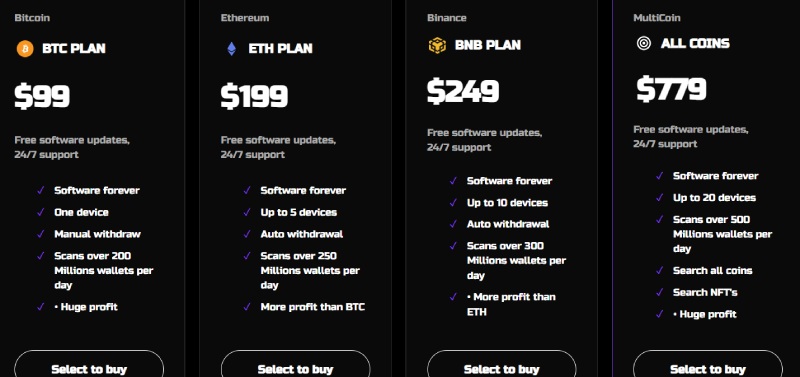Image resolution: width=800 pixels, height=377 pixels.
Task: Click 'Up to 20 devices' feature text
Action: click(714, 198)
